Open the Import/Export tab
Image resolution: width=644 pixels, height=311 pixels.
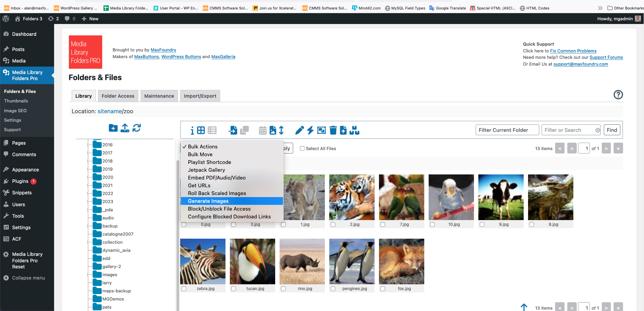[x=200, y=96]
